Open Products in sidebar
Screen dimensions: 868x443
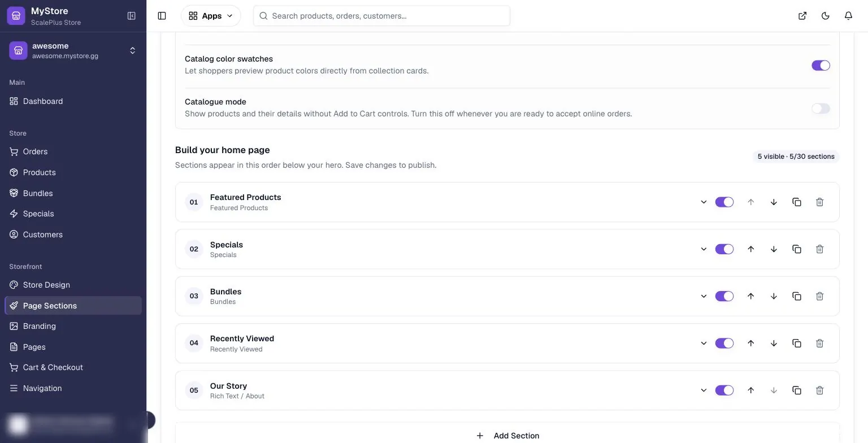click(x=73, y=172)
